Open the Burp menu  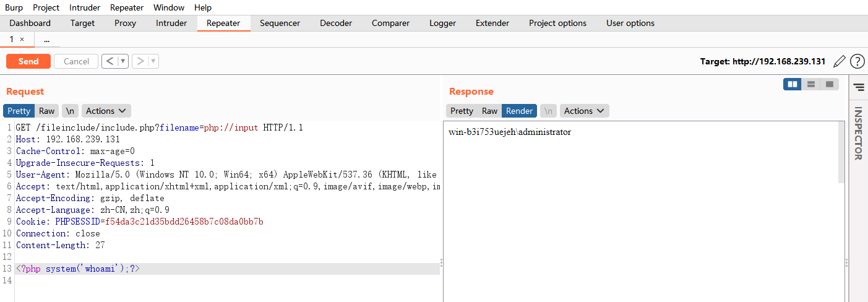[14, 7]
